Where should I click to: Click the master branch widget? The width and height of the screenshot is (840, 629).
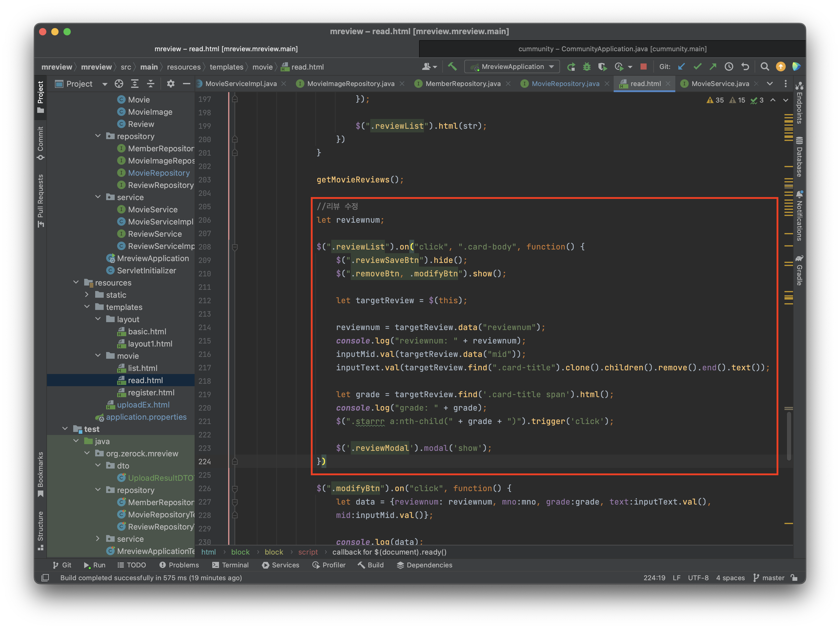click(x=769, y=578)
